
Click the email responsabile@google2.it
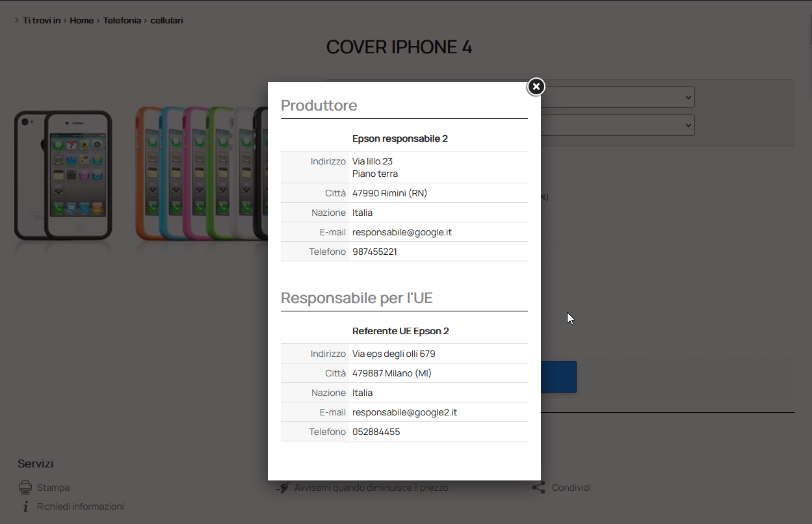click(405, 412)
